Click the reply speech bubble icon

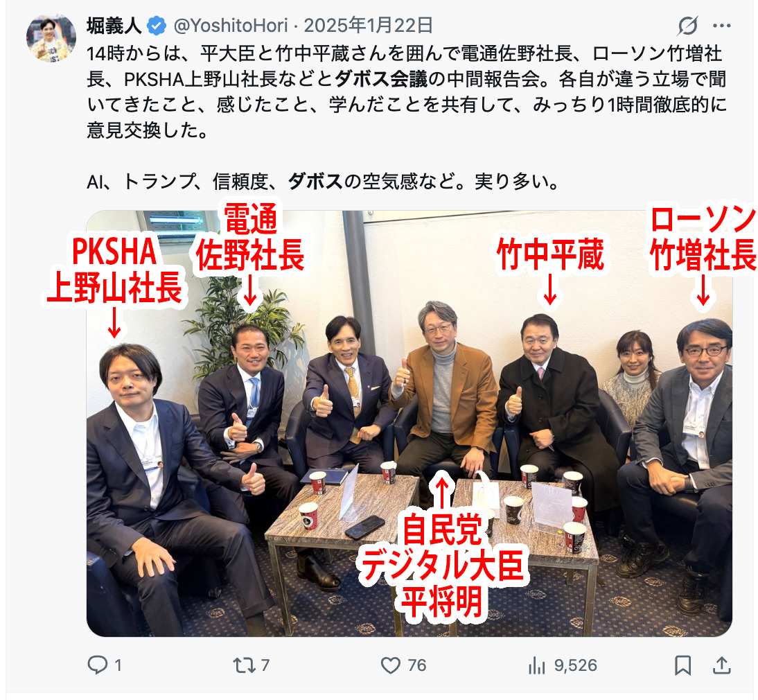98,665
